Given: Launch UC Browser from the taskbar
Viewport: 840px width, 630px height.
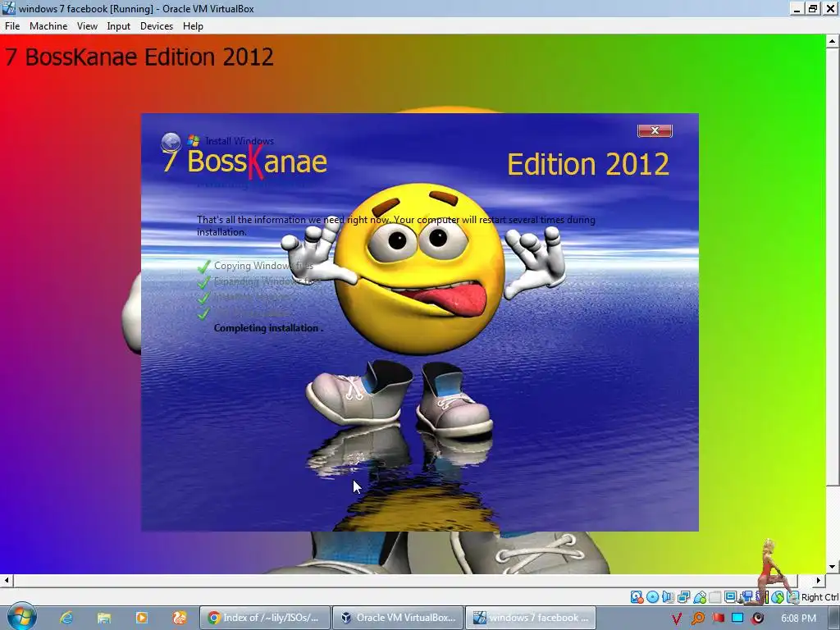Looking at the screenshot, I should coord(180,618).
